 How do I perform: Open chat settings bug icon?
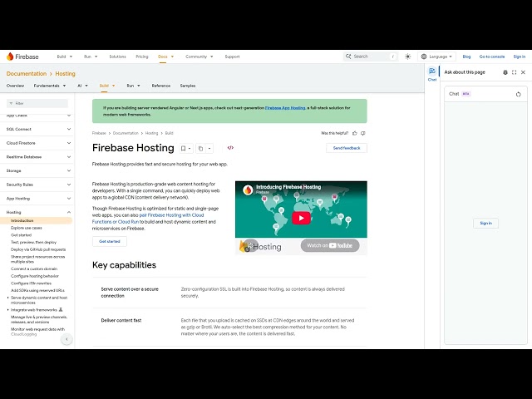(x=505, y=72)
